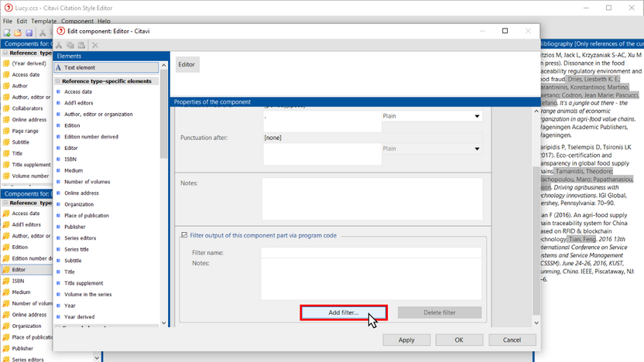Open the Punctuation before Plain style dropdown
Screen dimensions: 644x362
[x=477, y=116]
